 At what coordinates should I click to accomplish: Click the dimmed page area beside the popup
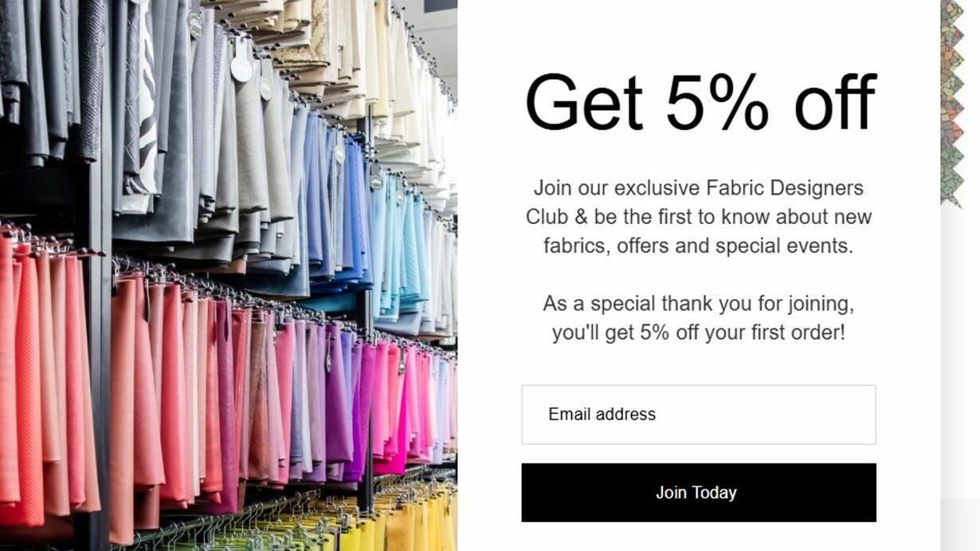click(x=960, y=359)
